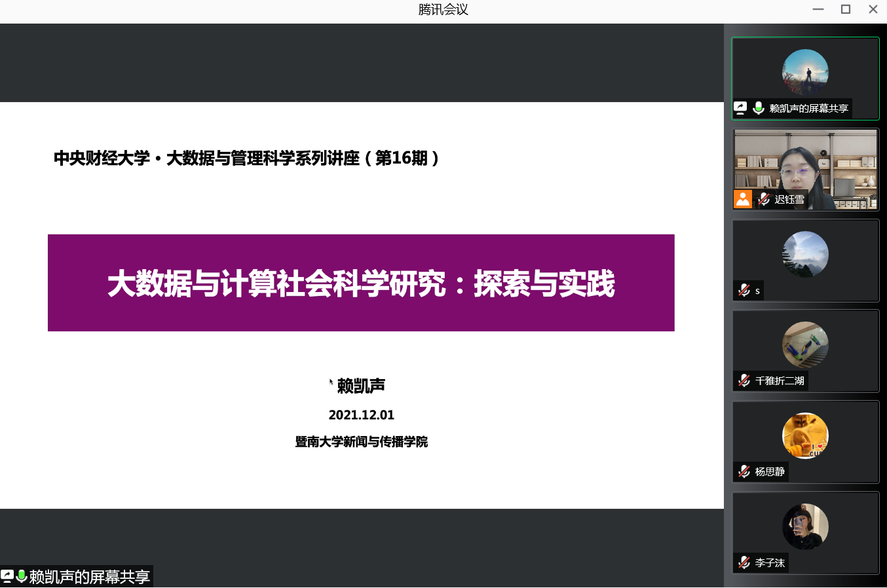Click the orange host icon beside 迟钰雪
This screenshot has height=588, width=887.
(743, 199)
